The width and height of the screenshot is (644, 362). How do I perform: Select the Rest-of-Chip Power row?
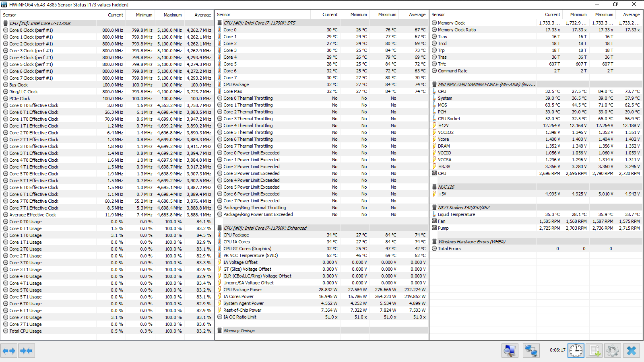(322, 310)
